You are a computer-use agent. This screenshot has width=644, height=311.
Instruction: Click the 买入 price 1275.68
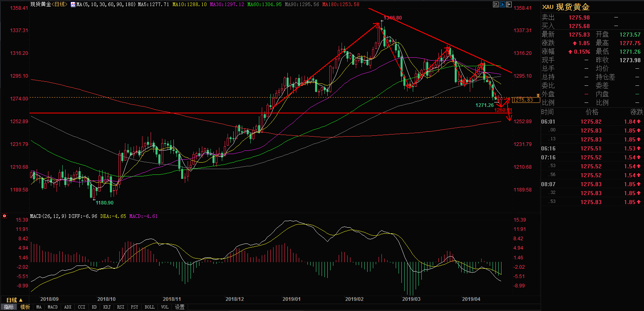click(x=579, y=26)
